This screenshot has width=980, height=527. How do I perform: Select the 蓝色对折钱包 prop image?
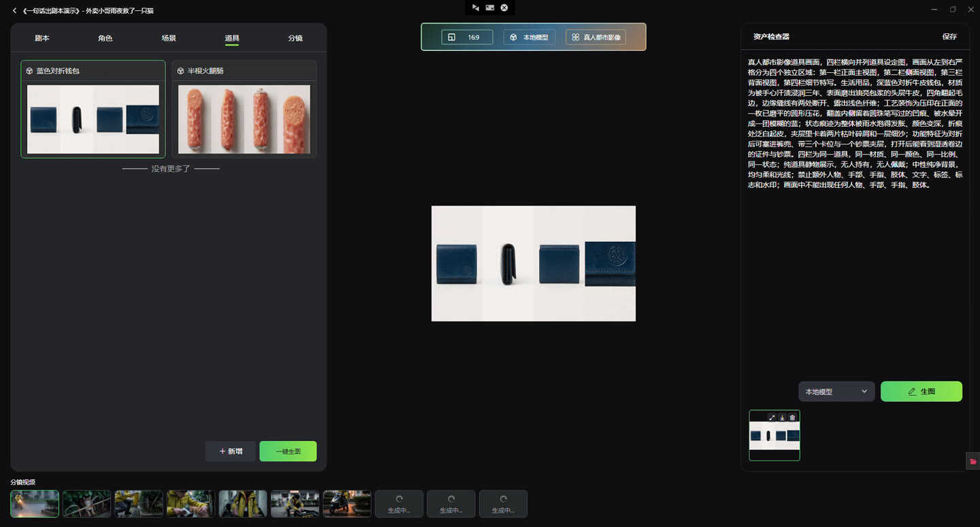tap(93, 119)
